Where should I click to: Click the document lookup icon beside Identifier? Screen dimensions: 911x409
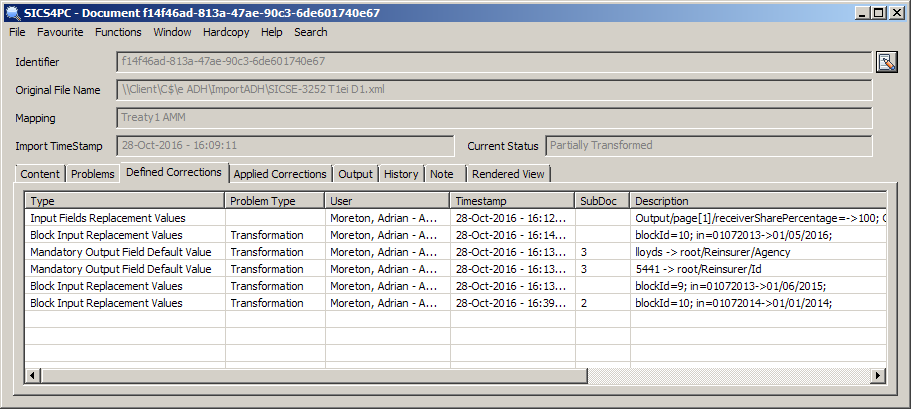coord(886,63)
